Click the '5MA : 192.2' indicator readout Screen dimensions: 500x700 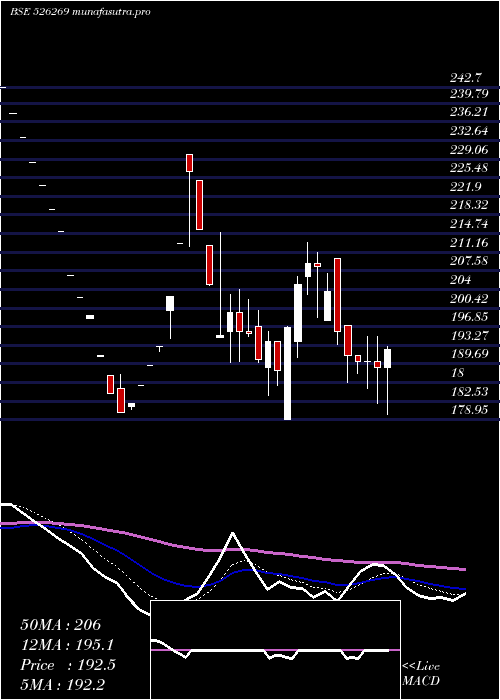point(63,685)
